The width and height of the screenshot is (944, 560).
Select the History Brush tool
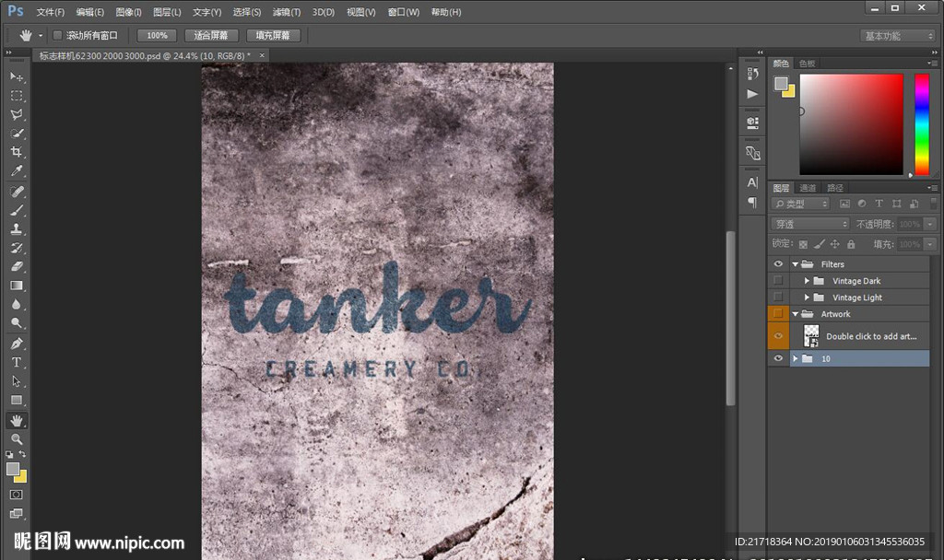(x=17, y=248)
